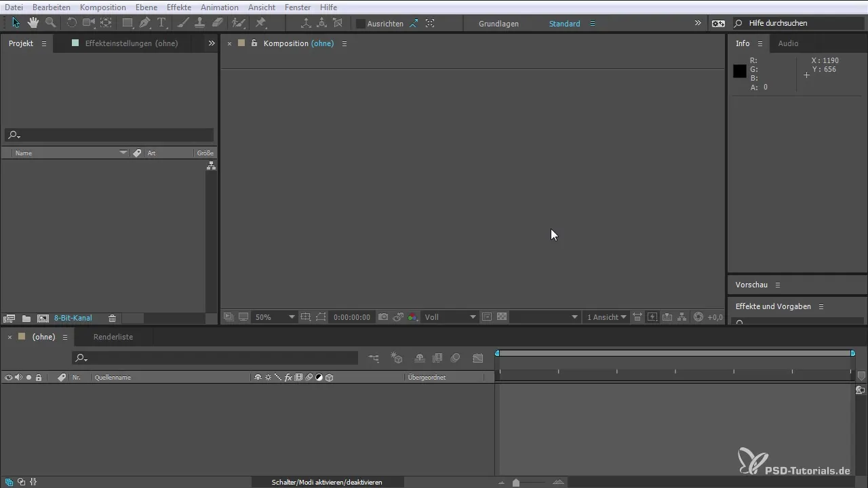Open the Voll resolution dropdown
This screenshot has height=488, width=868.
click(450, 317)
